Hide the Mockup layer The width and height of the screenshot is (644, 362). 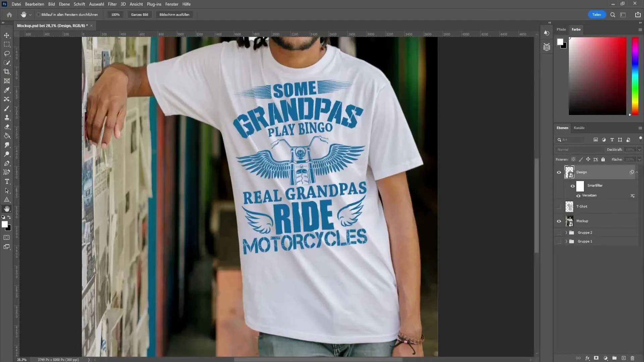559,221
